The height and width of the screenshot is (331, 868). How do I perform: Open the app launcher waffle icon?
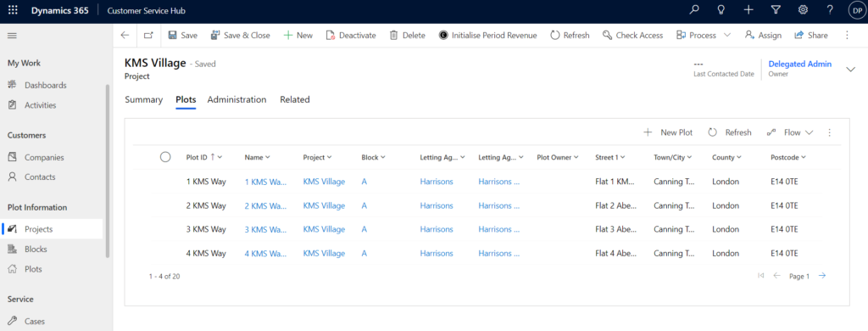pyautogui.click(x=13, y=10)
